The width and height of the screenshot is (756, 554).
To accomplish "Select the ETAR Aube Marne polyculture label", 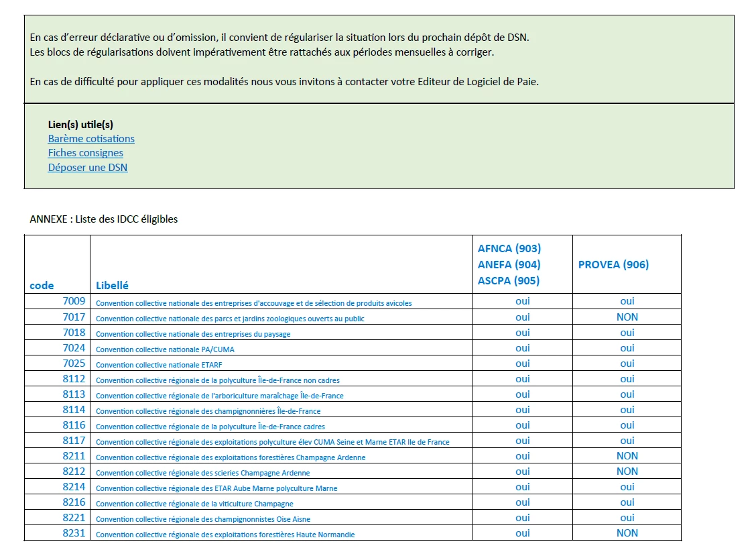I will (x=216, y=488).
